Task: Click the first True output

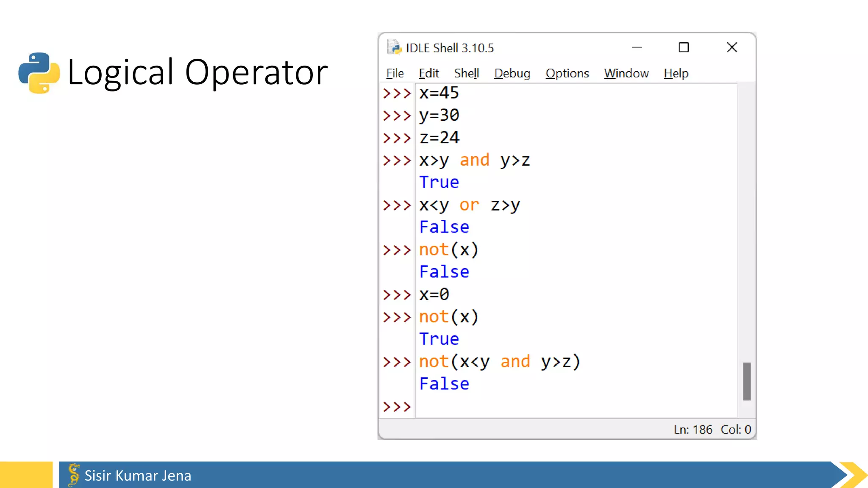Action: [439, 183]
